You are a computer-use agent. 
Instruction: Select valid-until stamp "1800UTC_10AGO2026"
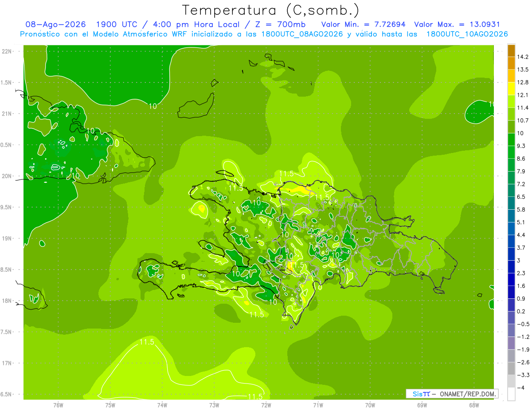point(467,34)
